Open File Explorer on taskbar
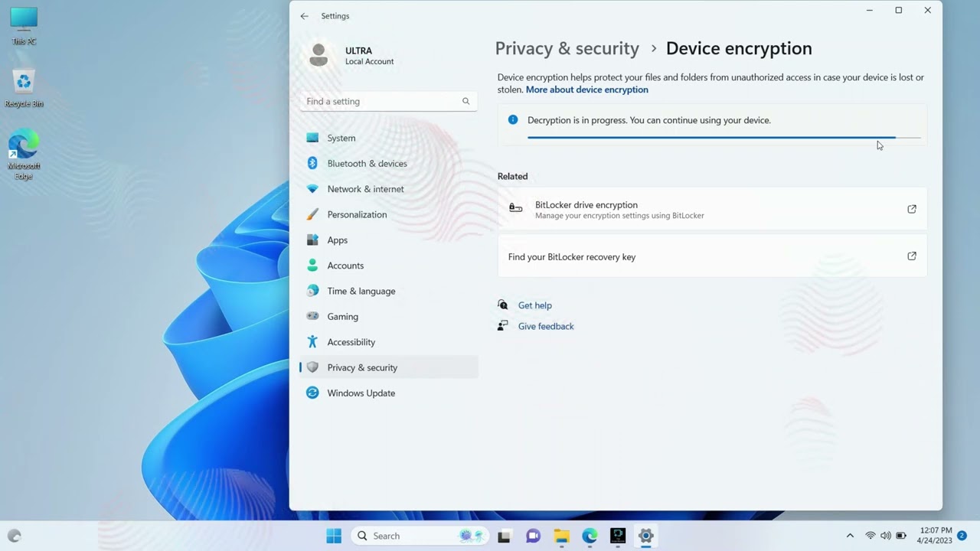The width and height of the screenshot is (980, 551). [561, 536]
